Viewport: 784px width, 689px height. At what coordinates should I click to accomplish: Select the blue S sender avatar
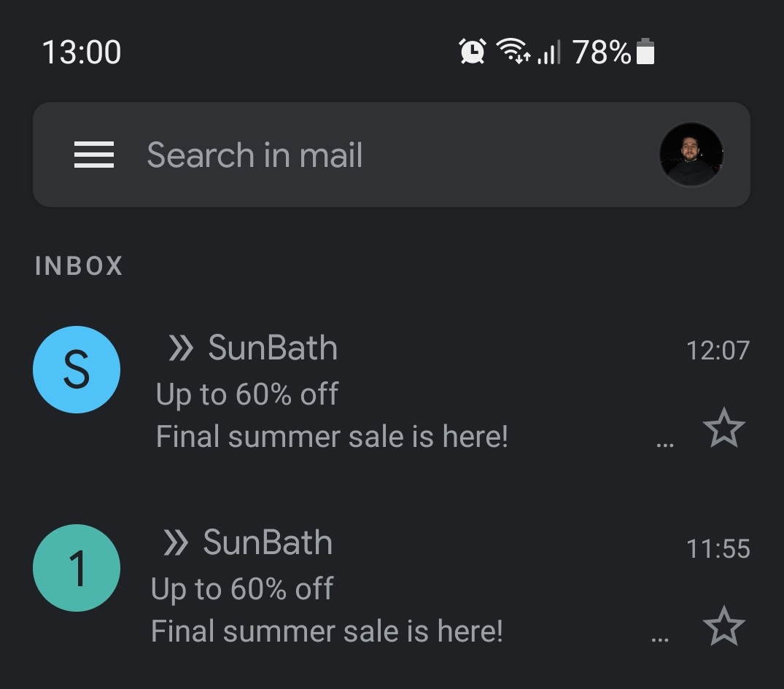pos(77,370)
